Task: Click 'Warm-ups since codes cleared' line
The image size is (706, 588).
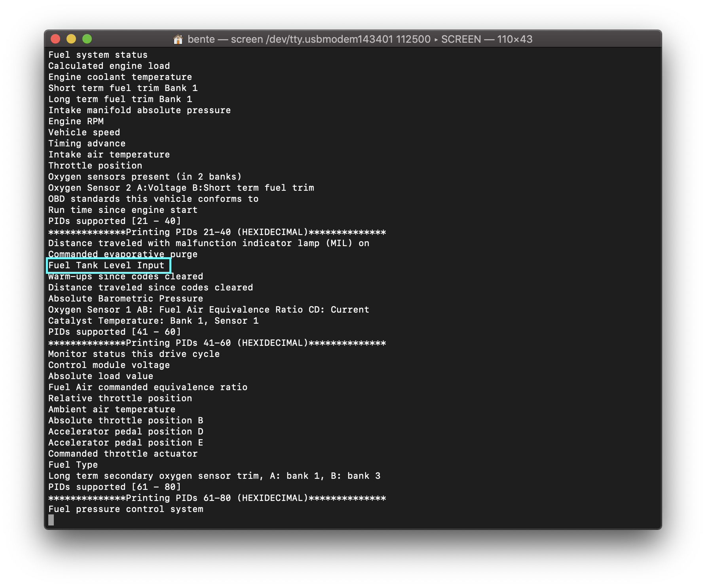Action: coord(125,277)
